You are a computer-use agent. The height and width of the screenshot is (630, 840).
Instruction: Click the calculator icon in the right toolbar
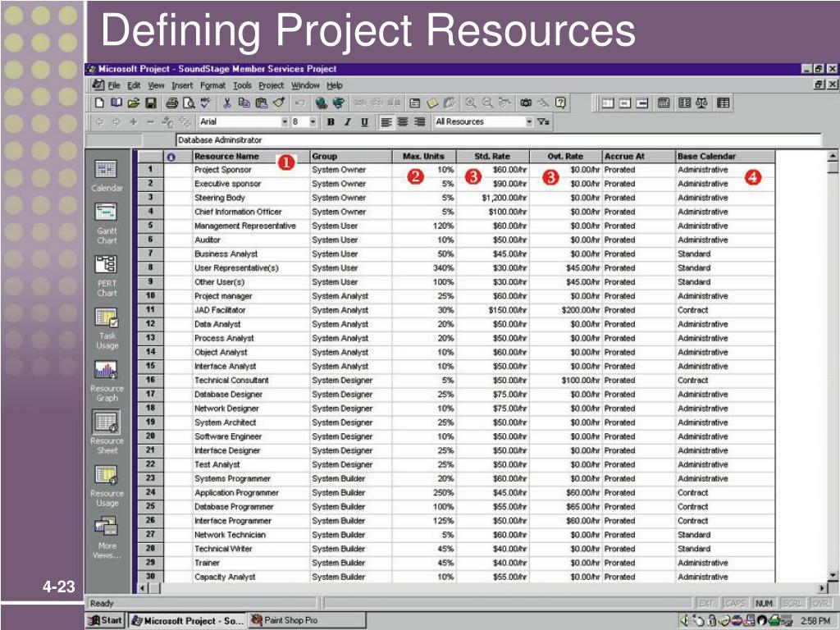pyautogui.click(x=664, y=103)
